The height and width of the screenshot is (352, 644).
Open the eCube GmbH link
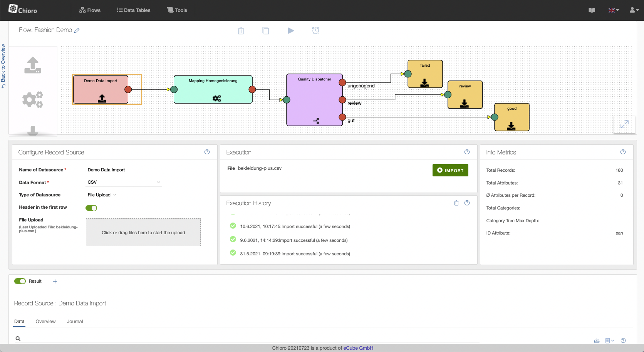tap(358, 348)
